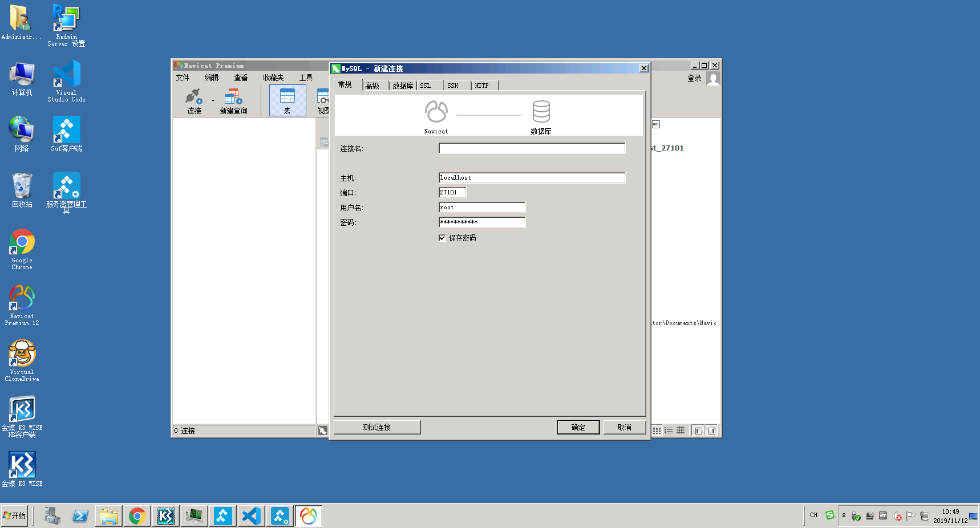Confirm with the 确定 button

578,427
